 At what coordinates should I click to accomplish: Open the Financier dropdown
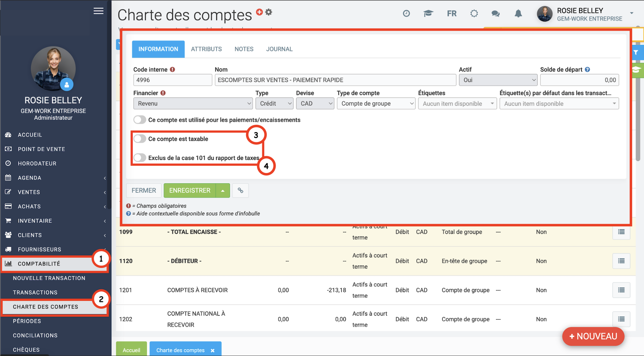[x=193, y=104]
